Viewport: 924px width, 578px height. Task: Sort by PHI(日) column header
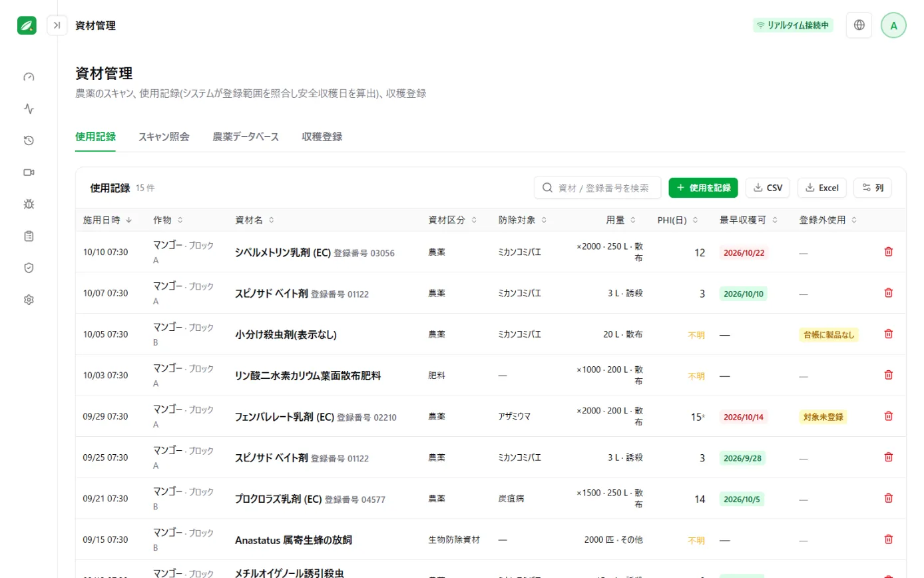point(677,220)
